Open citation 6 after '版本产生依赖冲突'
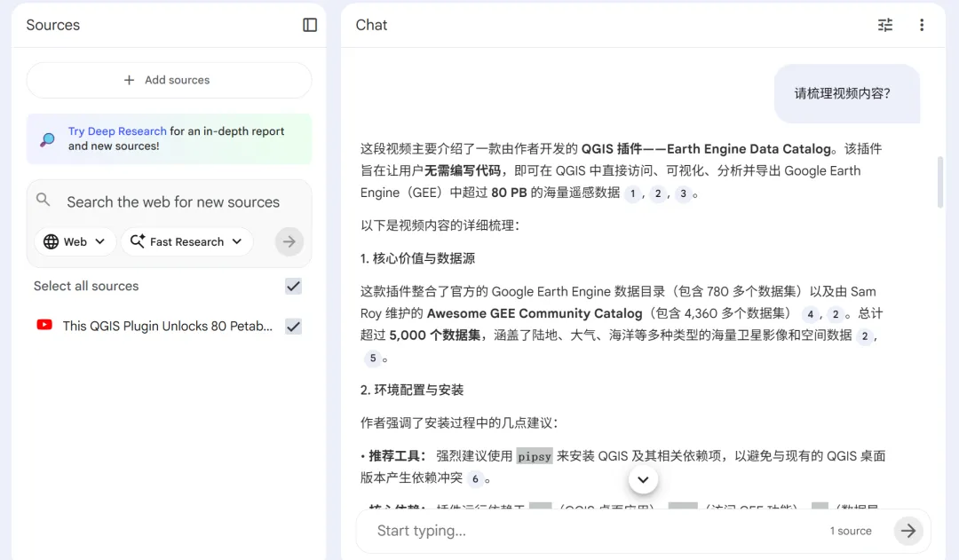 click(x=475, y=478)
